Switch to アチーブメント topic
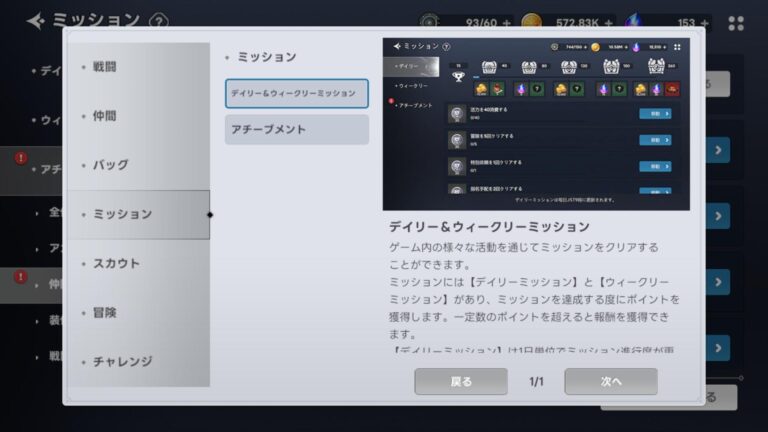Screen dimensions: 768x432 click(x=296, y=129)
